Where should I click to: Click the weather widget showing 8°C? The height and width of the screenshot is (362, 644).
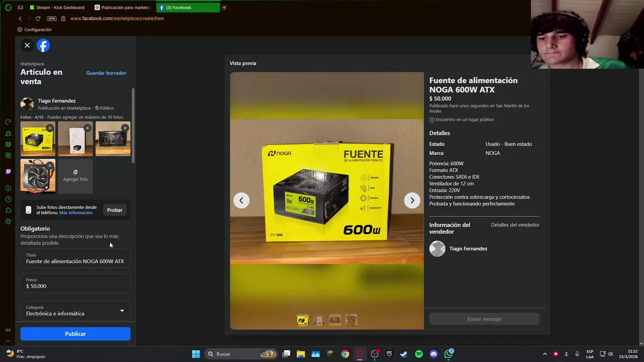[25, 354]
